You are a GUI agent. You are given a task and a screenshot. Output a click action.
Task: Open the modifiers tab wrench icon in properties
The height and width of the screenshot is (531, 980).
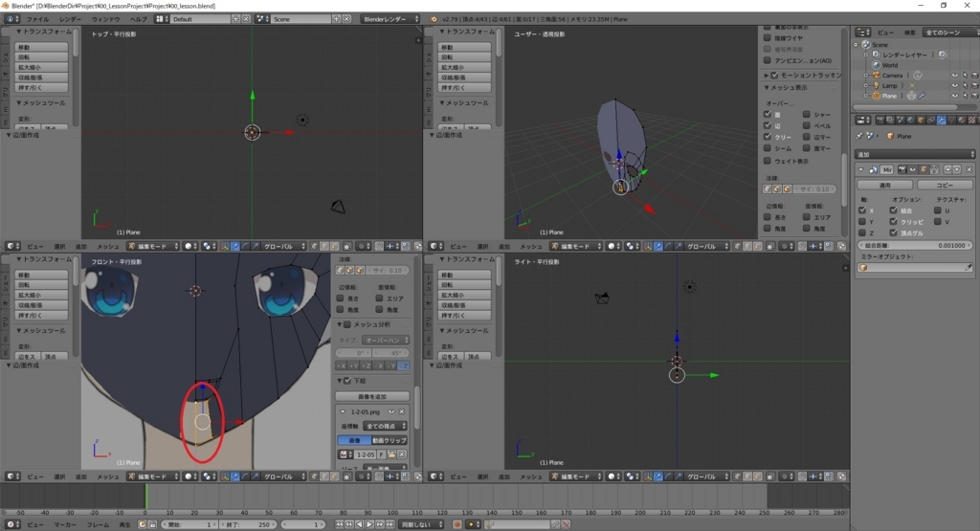(942, 120)
